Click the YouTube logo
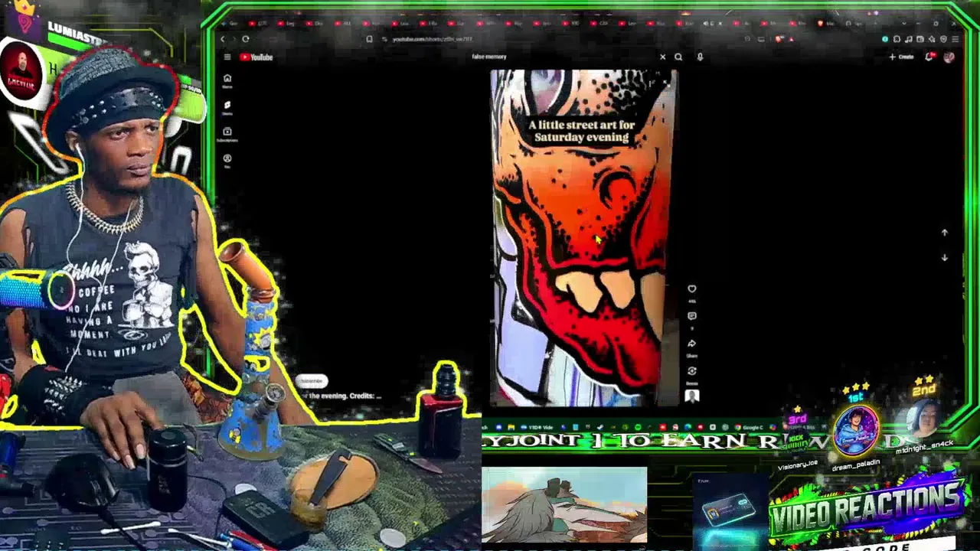The width and height of the screenshot is (980, 551). click(256, 57)
